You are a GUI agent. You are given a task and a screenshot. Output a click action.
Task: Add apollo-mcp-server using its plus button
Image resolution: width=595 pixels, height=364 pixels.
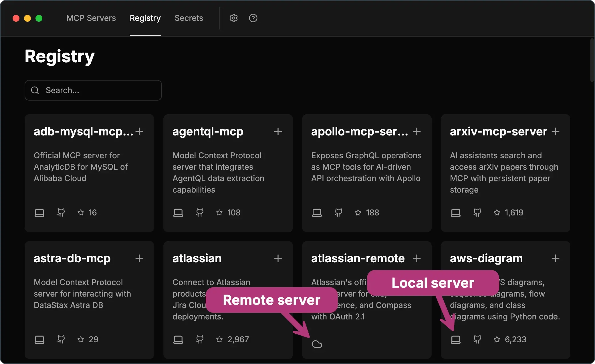point(417,131)
